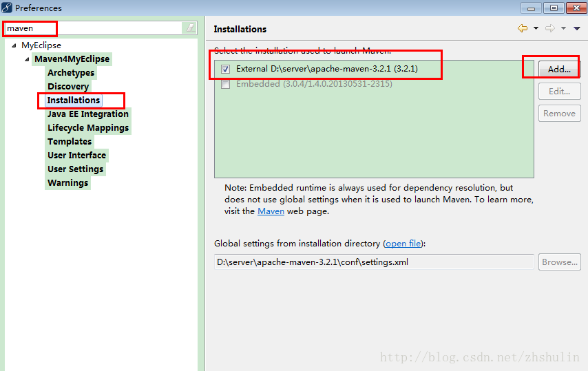Open the forward history dropdown arrow
This screenshot has height=371, width=588.
point(563,28)
